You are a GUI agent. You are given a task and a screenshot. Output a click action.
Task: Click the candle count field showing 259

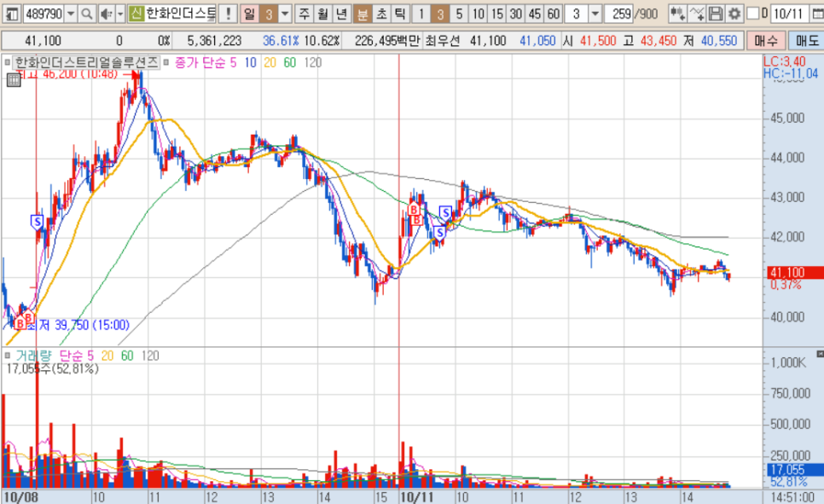point(618,14)
